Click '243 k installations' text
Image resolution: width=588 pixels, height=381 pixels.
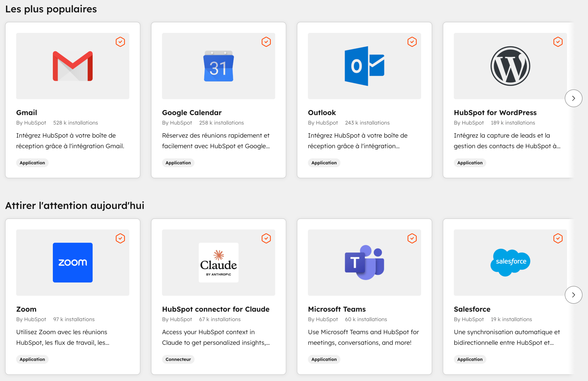click(x=367, y=123)
